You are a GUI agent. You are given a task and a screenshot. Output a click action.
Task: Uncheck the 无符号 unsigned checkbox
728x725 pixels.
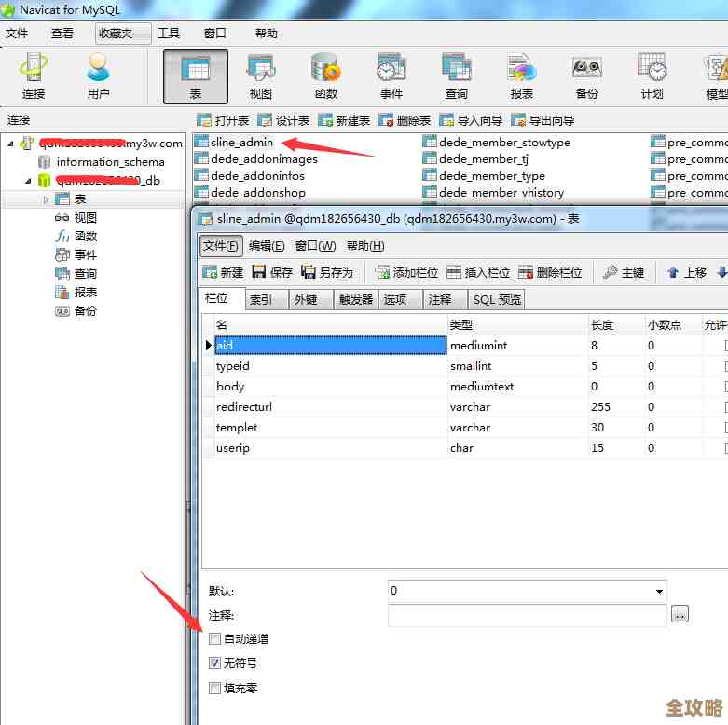(x=214, y=663)
